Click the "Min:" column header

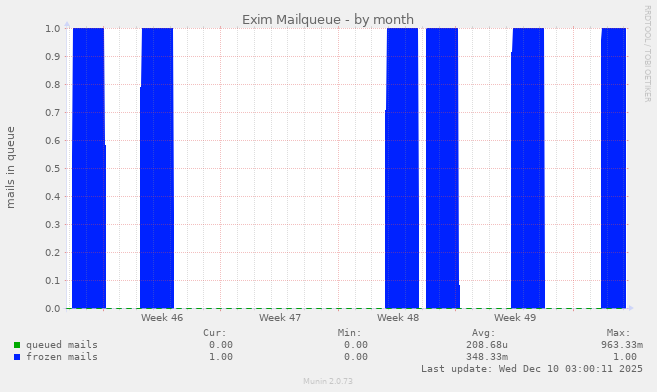coord(350,333)
